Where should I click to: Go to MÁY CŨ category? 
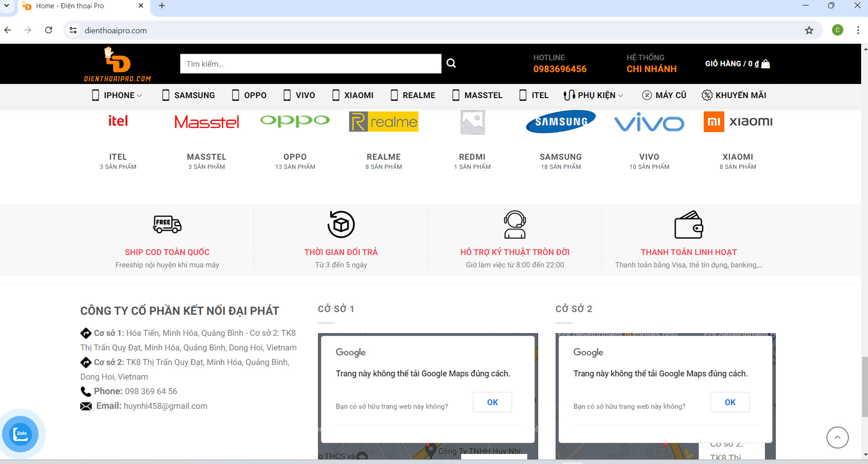pyautogui.click(x=664, y=95)
